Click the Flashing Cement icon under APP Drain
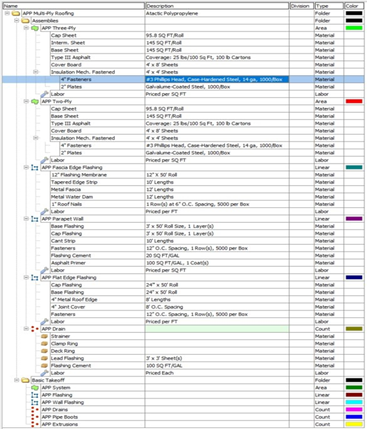The width and height of the screenshot is (367, 429). pos(44,365)
